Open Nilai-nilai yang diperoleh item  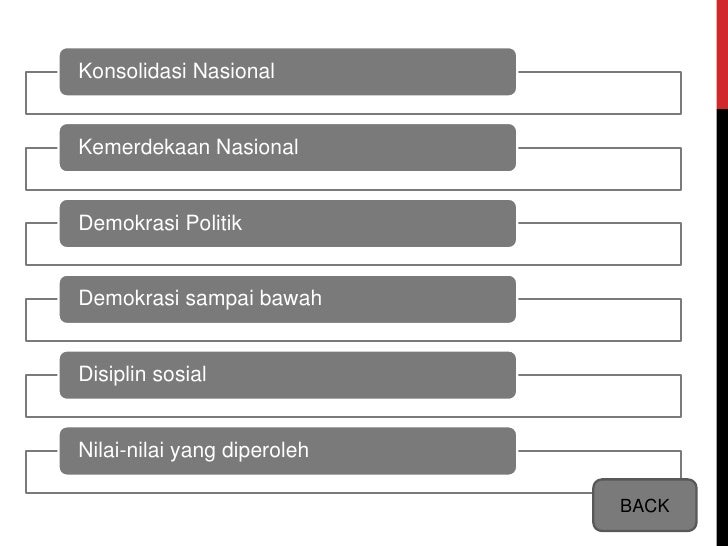pos(287,452)
